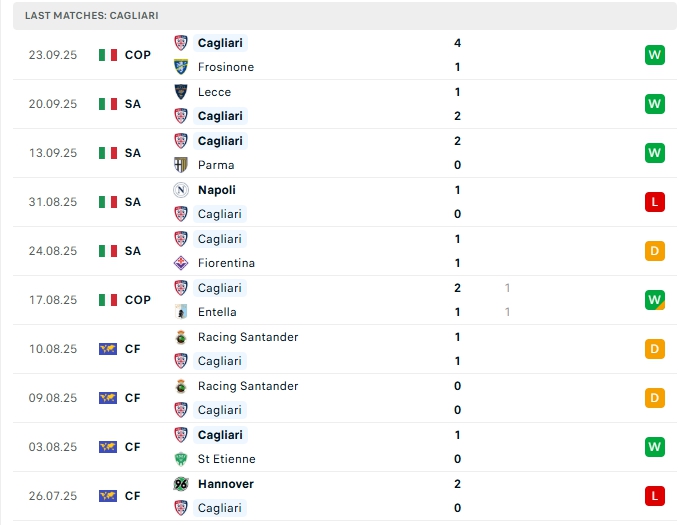686x525 pixels.
Task: Open the Napoli team name link
Action: point(217,190)
